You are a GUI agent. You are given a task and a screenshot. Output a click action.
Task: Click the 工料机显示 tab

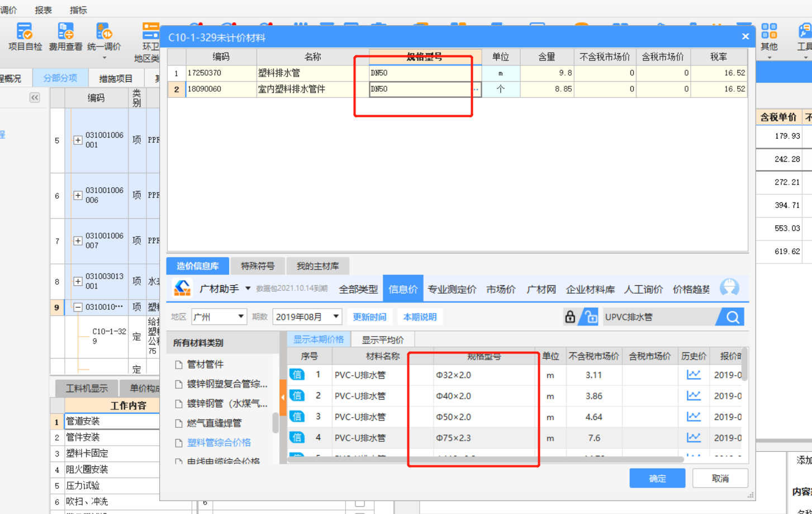click(x=87, y=388)
